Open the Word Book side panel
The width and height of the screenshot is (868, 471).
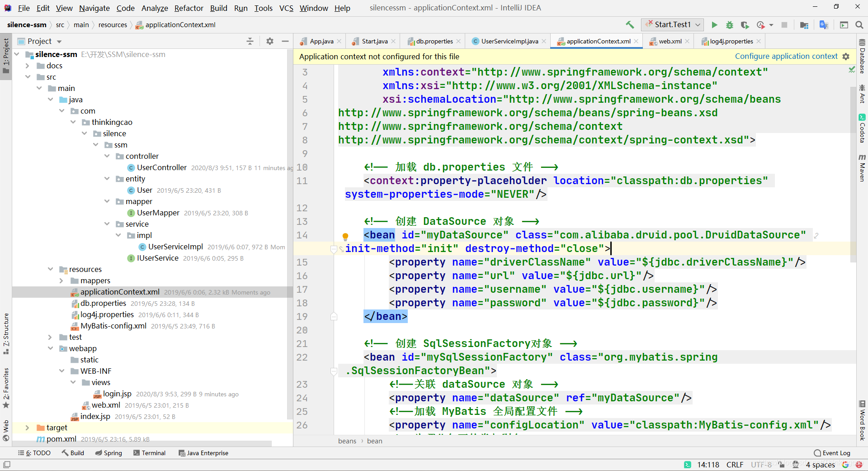coord(862,420)
